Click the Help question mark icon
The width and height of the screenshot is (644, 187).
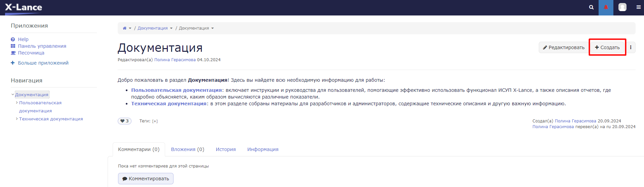(13, 39)
